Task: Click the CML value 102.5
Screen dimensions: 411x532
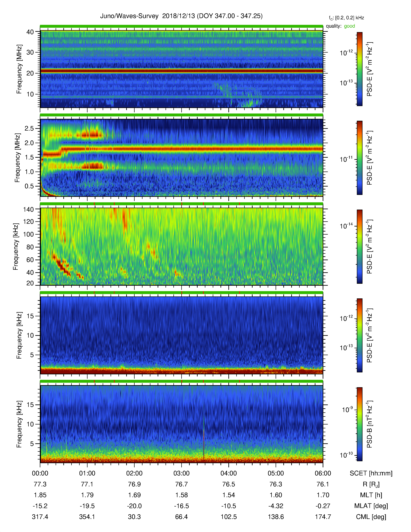Action: click(x=229, y=517)
